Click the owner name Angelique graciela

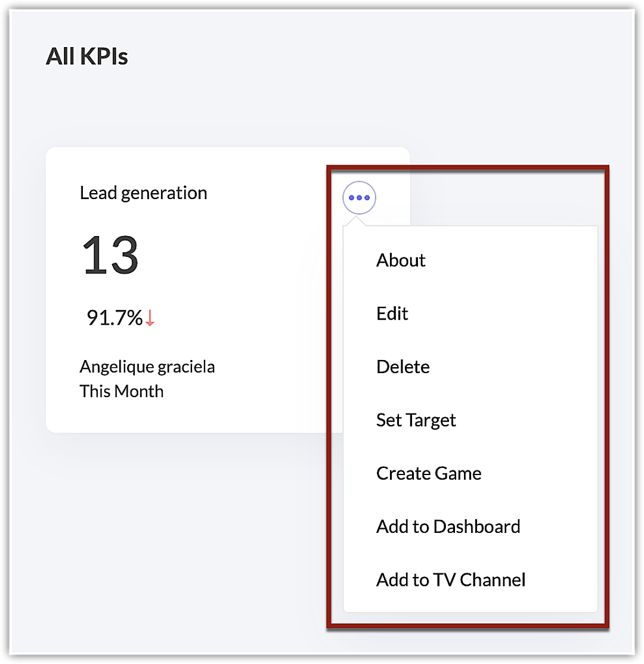coord(147,367)
